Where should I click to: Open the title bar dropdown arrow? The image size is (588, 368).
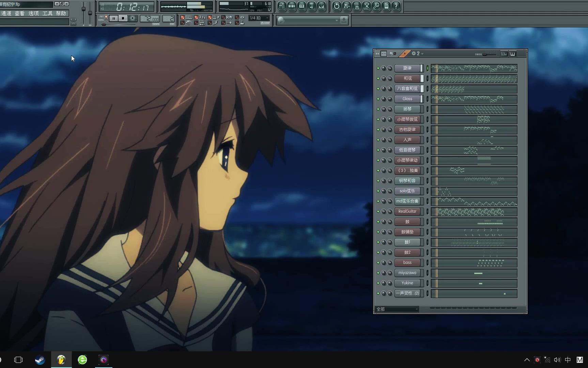coord(57,4)
